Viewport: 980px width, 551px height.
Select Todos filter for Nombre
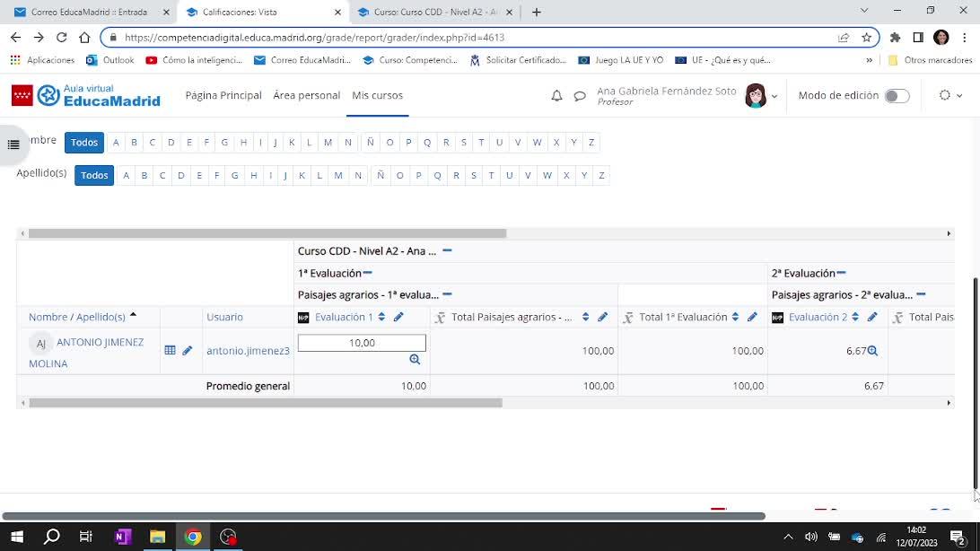click(84, 143)
